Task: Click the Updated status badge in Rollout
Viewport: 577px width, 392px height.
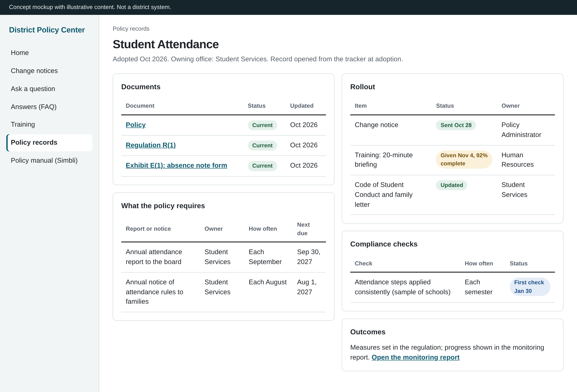Action: pyautogui.click(x=452, y=185)
